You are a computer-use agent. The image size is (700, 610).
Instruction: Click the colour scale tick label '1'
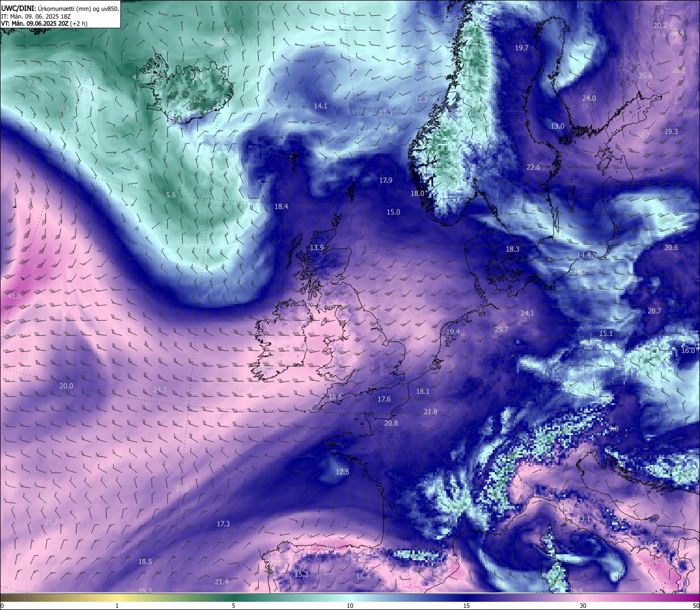118,606
